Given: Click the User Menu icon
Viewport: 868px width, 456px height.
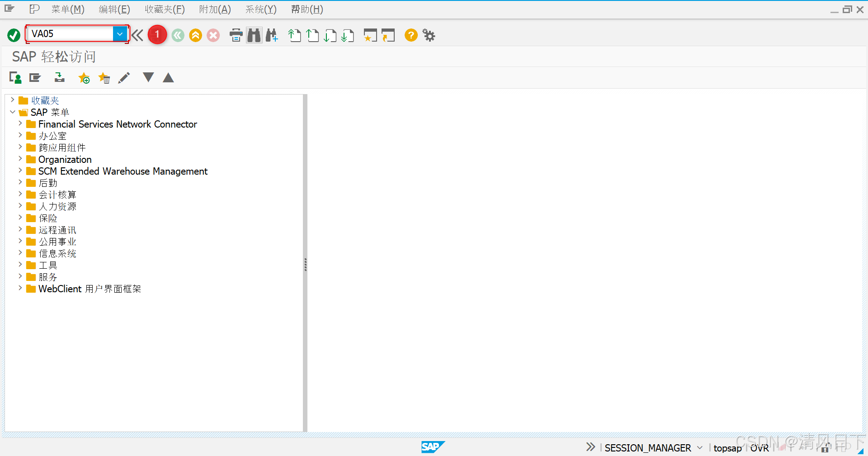Looking at the screenshot, I should [15, 78].
